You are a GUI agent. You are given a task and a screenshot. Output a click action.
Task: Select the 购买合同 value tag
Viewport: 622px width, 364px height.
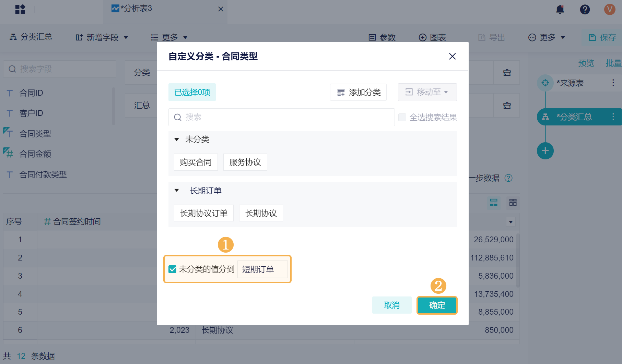[196, 162]
